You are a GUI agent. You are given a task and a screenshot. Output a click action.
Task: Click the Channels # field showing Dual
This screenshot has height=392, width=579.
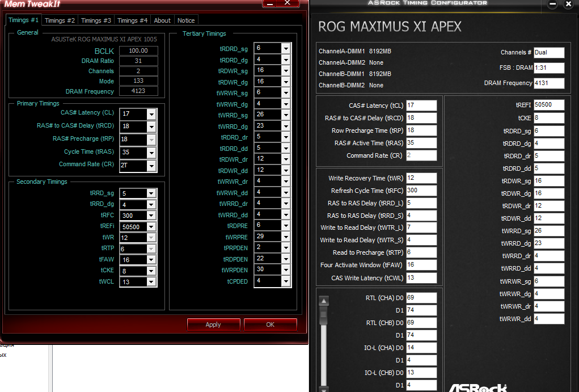click(x=549, y=52)
